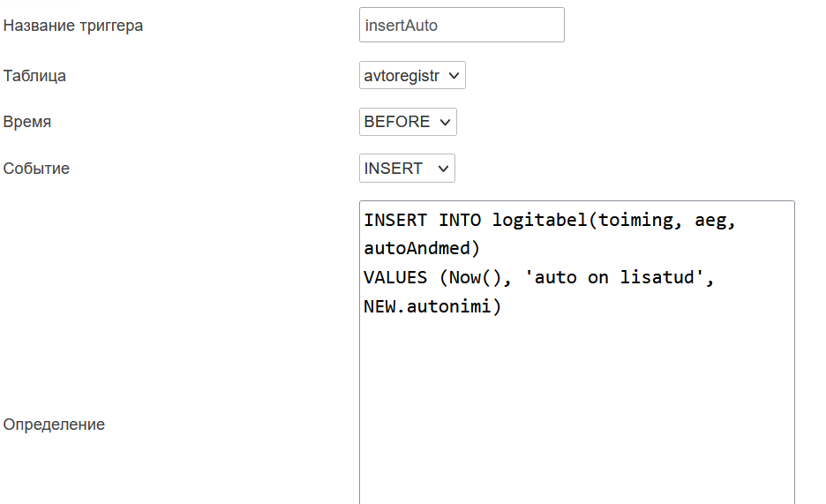Click the chevron arrow on the INSERT select

point(443,169)
